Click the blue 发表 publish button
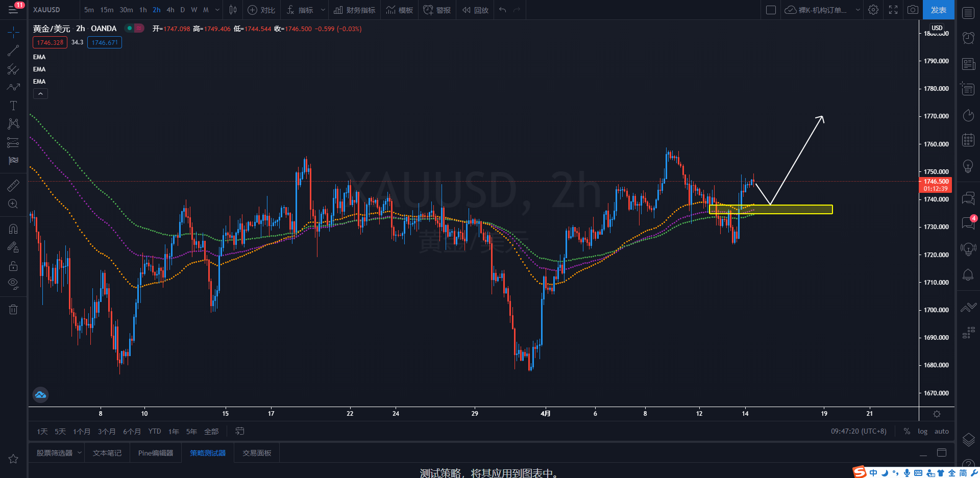Screen dimensions: 980x478 point(938,10)
